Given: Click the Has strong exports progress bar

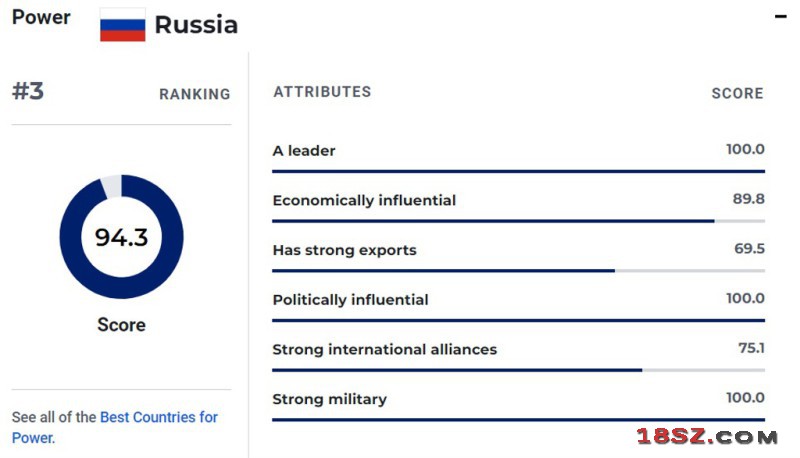Looking at the screenshot, I should (x=518, y=271).
